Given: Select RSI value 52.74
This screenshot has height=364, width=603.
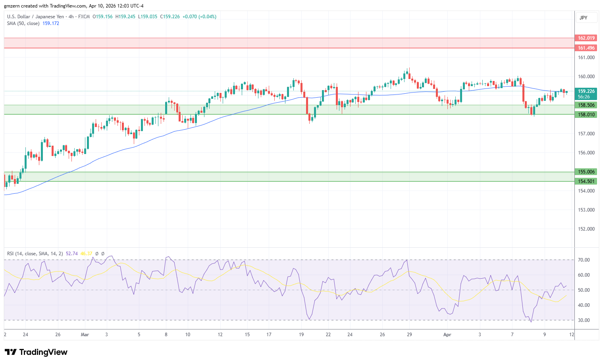Looking at the screenshot, I should 72,254.
